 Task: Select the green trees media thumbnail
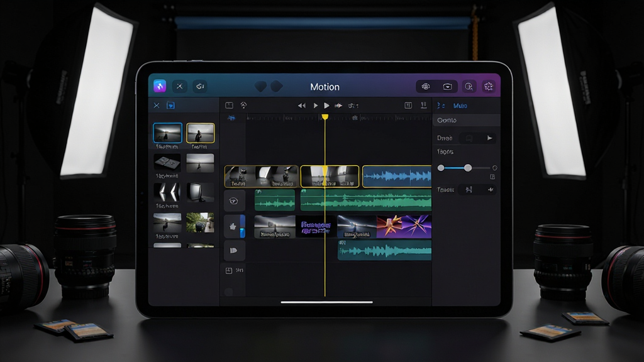pos(200,222)
